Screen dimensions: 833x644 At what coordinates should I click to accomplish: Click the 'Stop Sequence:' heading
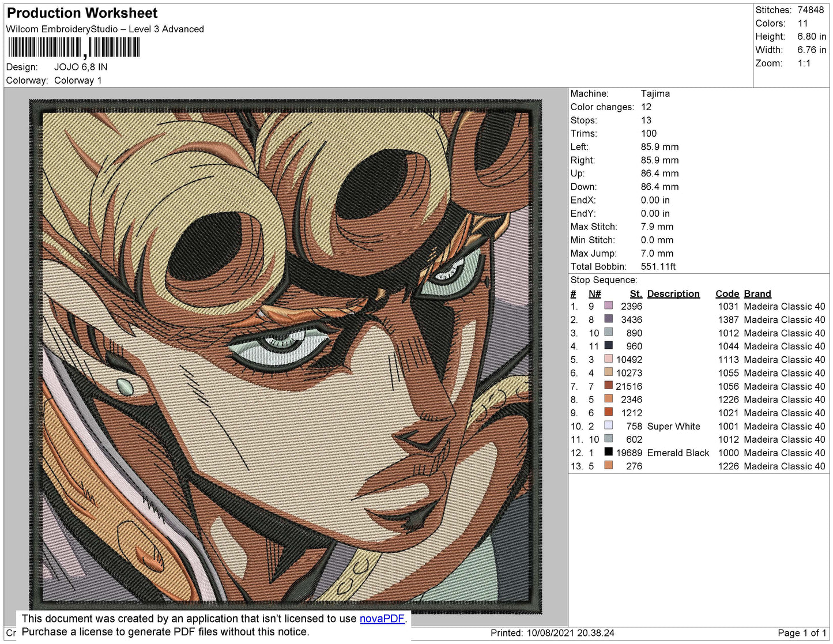pyautogui.click(x=604, y=280)
